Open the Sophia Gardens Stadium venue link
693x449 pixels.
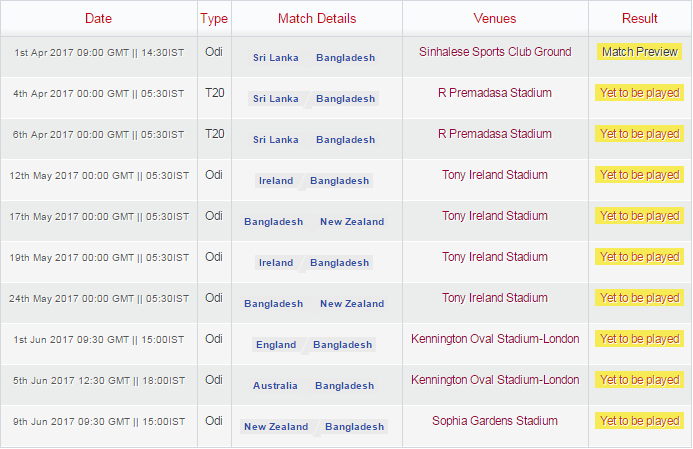pos(495,421)
